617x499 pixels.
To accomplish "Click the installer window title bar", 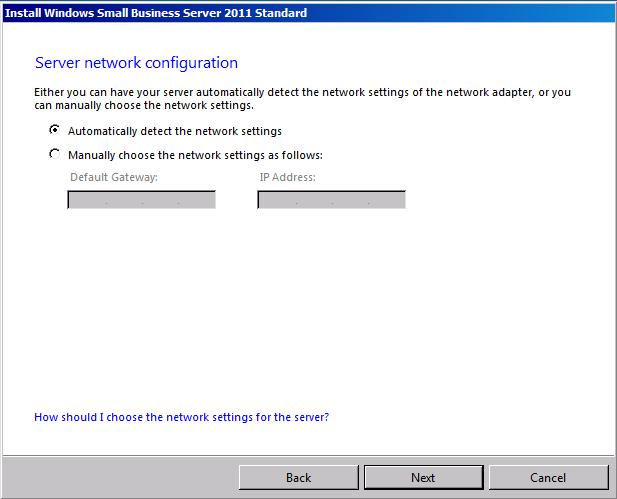I will [308, 13].
